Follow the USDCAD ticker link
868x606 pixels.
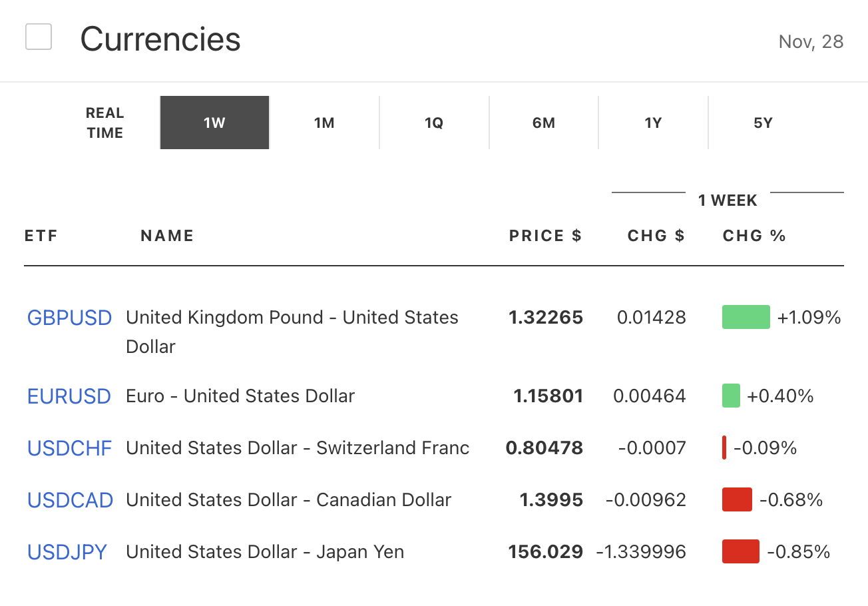[x=70, y=500]
